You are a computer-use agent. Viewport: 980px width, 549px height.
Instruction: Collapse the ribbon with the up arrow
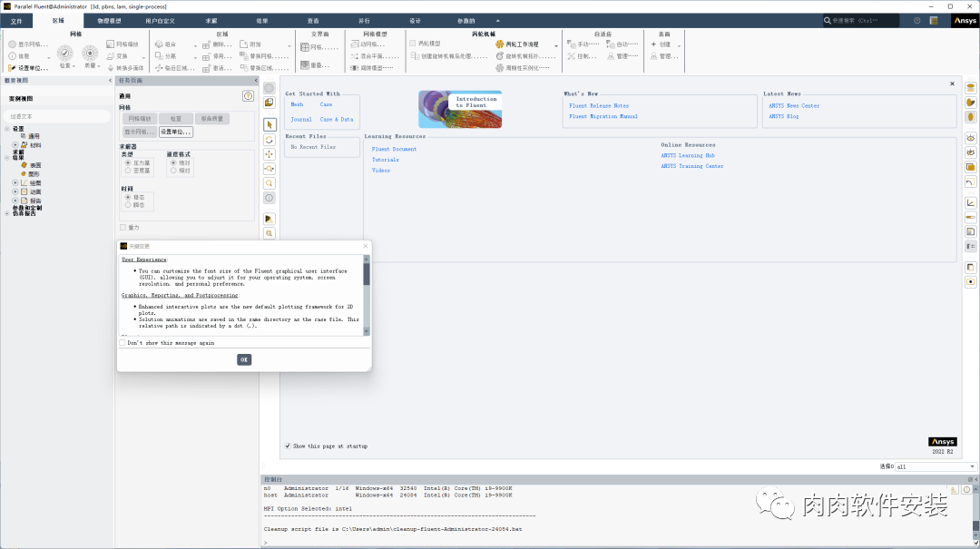(497, 21)
